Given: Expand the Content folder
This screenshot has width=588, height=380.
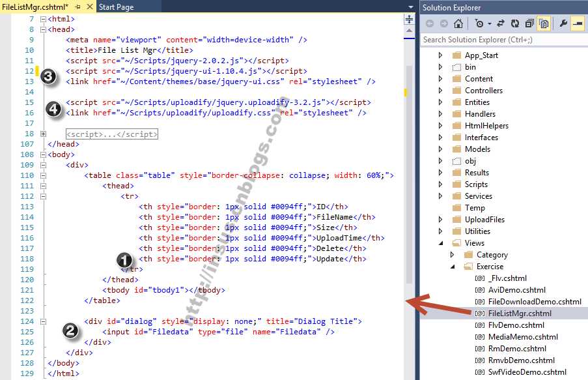Looking at the screenshot, I should (x=440, y=79).
